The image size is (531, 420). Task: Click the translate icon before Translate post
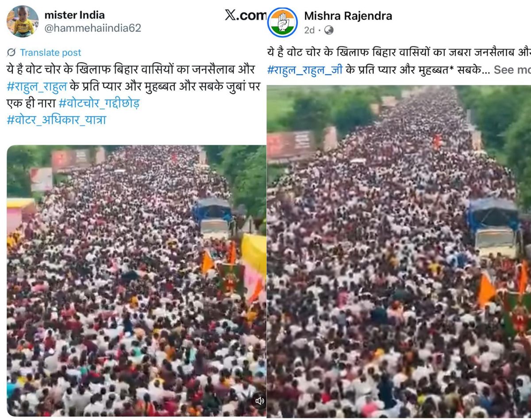pyautogui.click(x=12, y=53)
